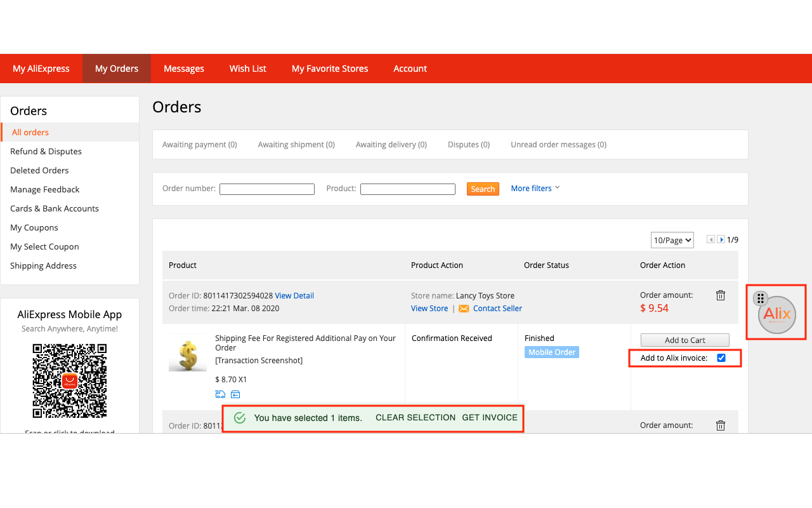Click the Alix extension round logo
The image size is (812, 508).
pos(777,315)
